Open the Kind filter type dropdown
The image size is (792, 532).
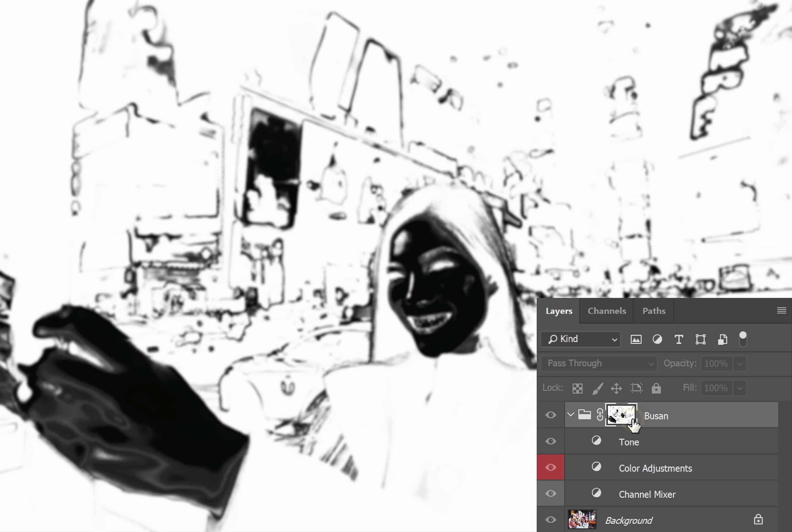click(x=581, y=339)
